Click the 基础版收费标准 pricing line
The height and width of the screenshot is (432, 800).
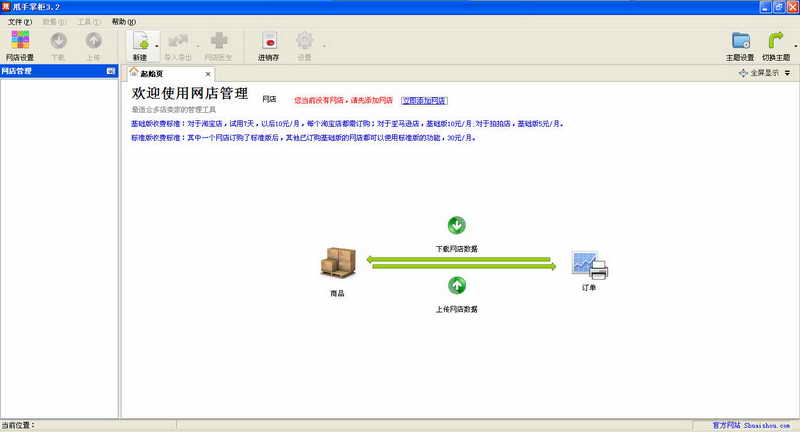(347, 123)
